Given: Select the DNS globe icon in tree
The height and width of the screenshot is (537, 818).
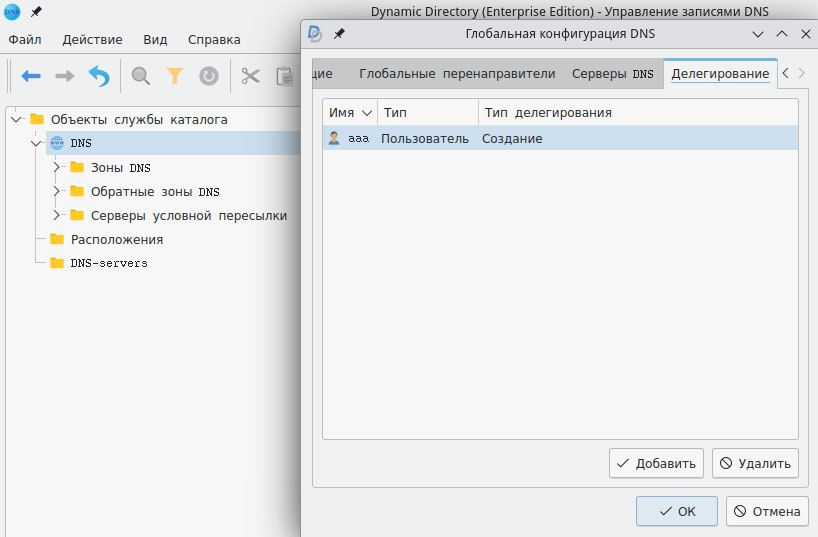Looking at the screenshot, I should click(57, 143).
